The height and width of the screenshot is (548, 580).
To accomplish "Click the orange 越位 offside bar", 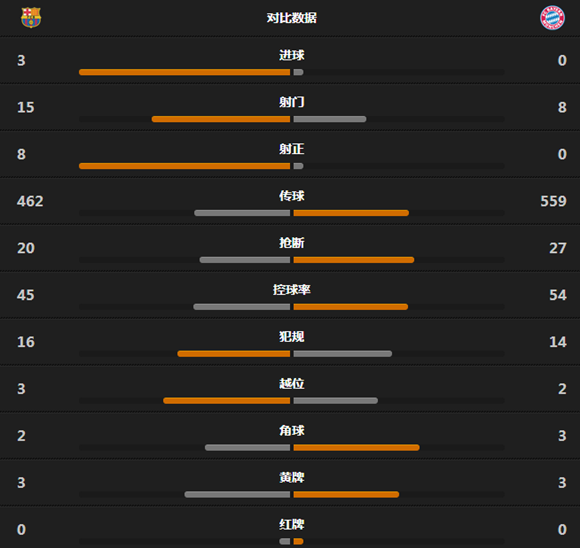I will 227,401.
